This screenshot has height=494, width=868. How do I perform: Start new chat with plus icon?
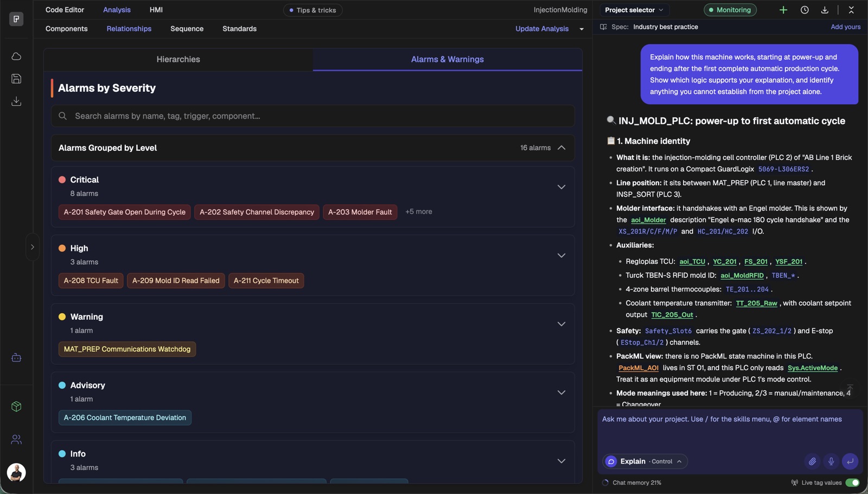tap(783, 10)
